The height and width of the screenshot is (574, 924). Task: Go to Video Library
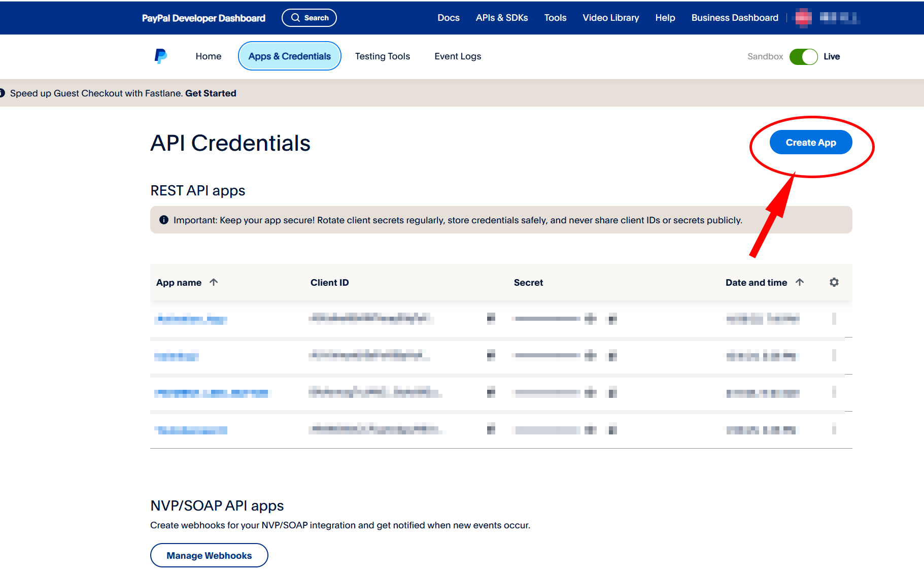[x=611, y=18]
